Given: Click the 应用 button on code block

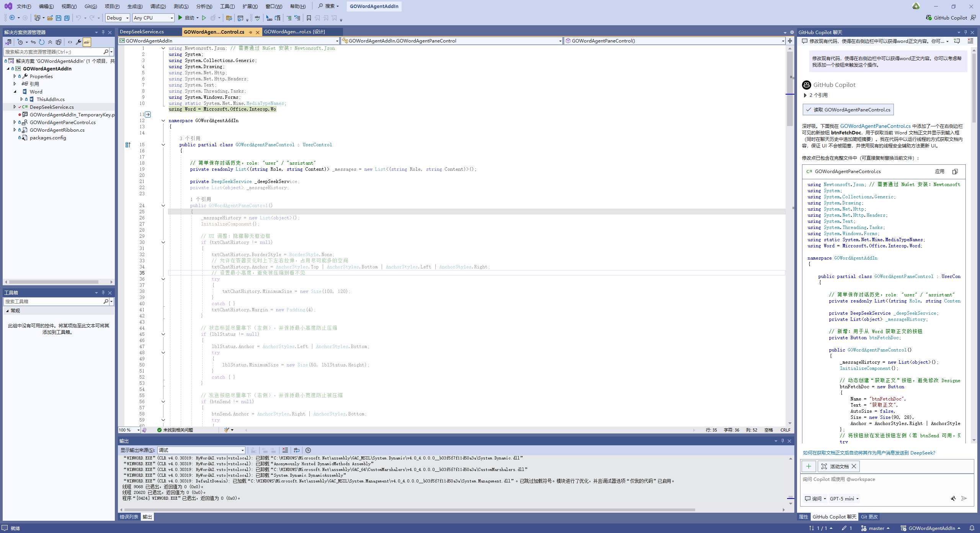Looking at the screenshot, I should pyautogui.click(x=939, y=172).
